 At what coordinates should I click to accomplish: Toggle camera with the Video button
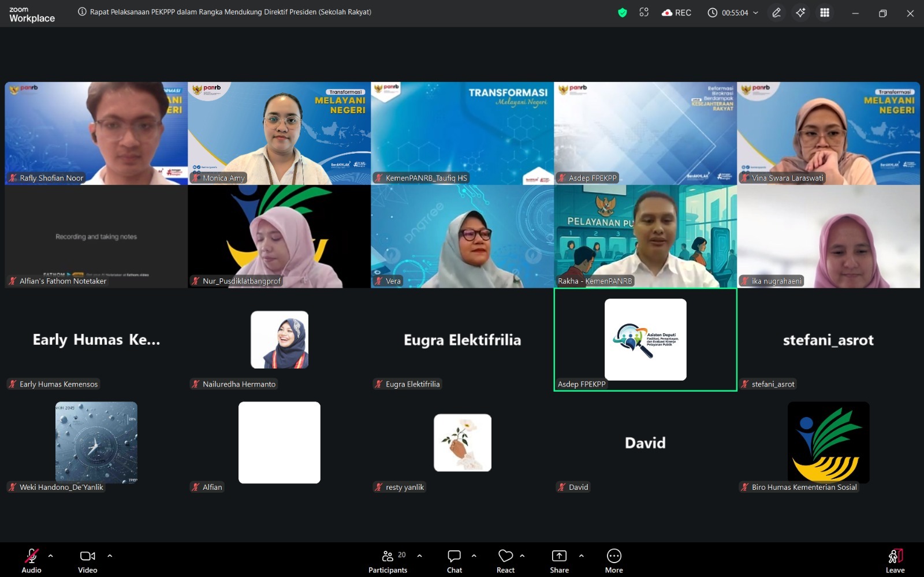tap(88, 561)
